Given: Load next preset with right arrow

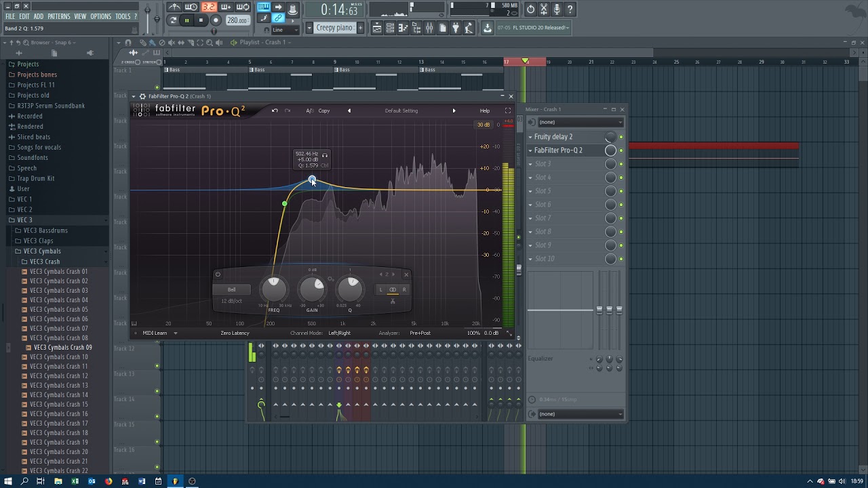Looking at the screenshot, I should 454,110.
